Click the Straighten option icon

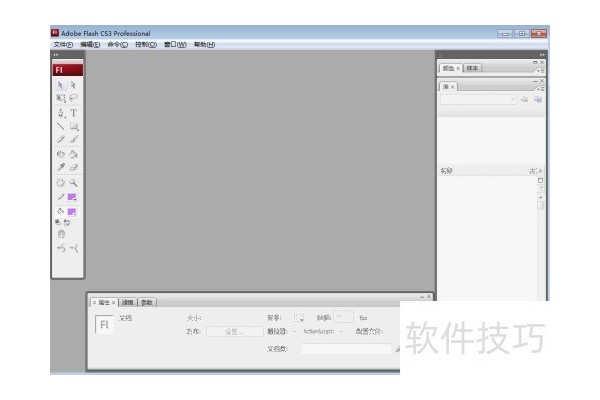74,248
